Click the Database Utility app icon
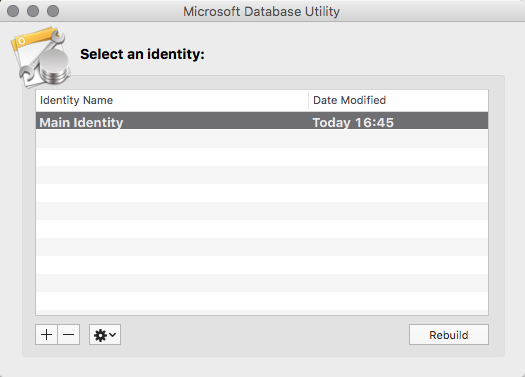Viewport: 525px width, 377px height. pyautogui.click(x=41, y=57)
